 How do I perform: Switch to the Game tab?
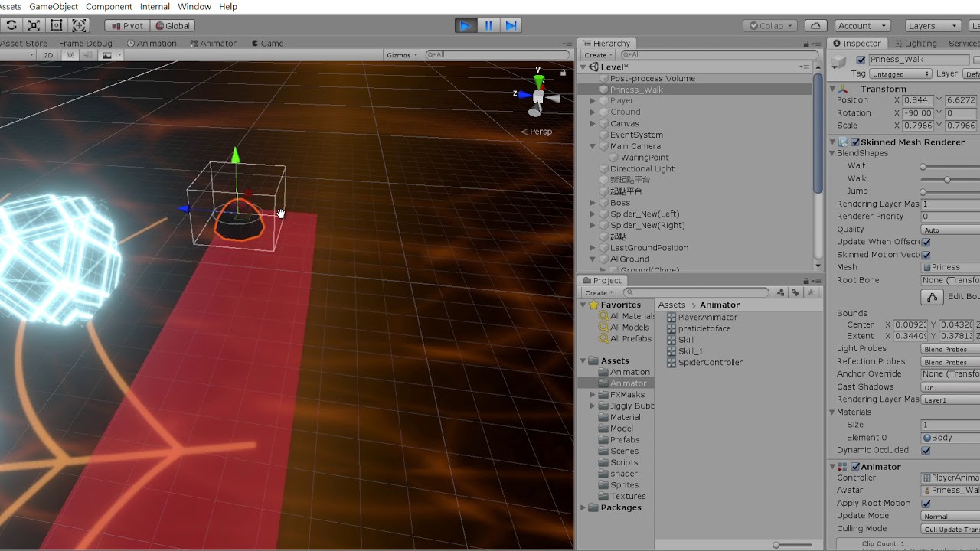coord(267,44)
